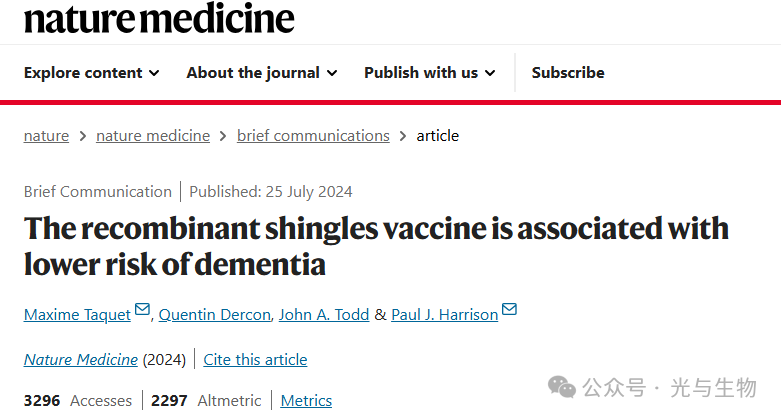
Task: Open the Publish with us menu
Action: (x=421, y=72)
